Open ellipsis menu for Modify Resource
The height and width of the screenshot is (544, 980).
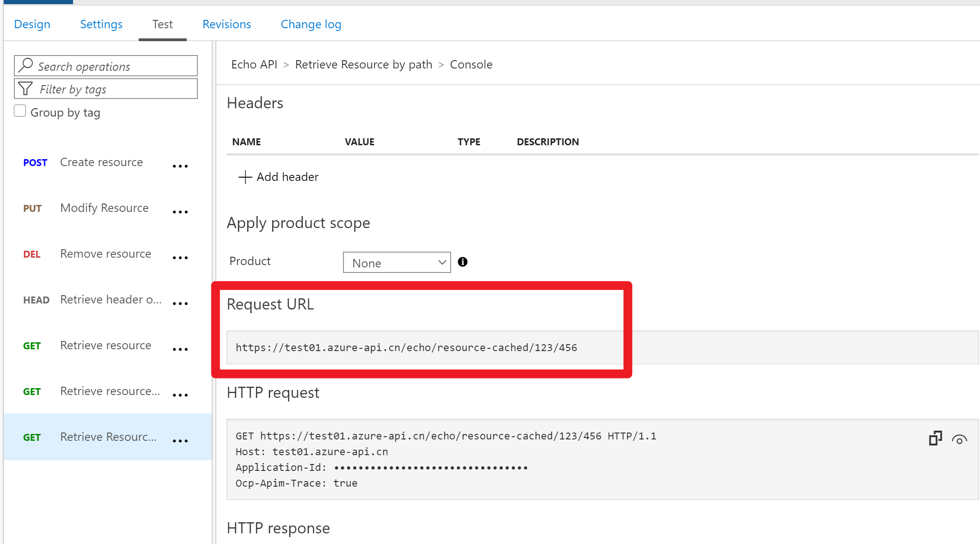(x=180, y=212)
